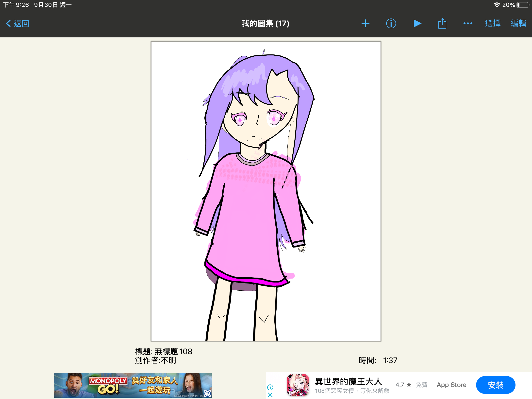Open the Monopoly GO ad banner

[x=133, y=385]
